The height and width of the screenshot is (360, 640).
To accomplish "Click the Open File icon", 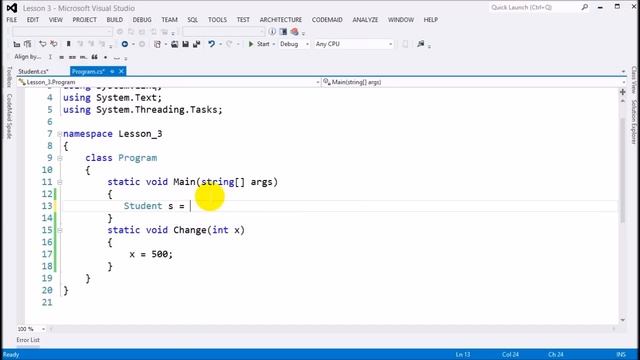I will (174, 44).
